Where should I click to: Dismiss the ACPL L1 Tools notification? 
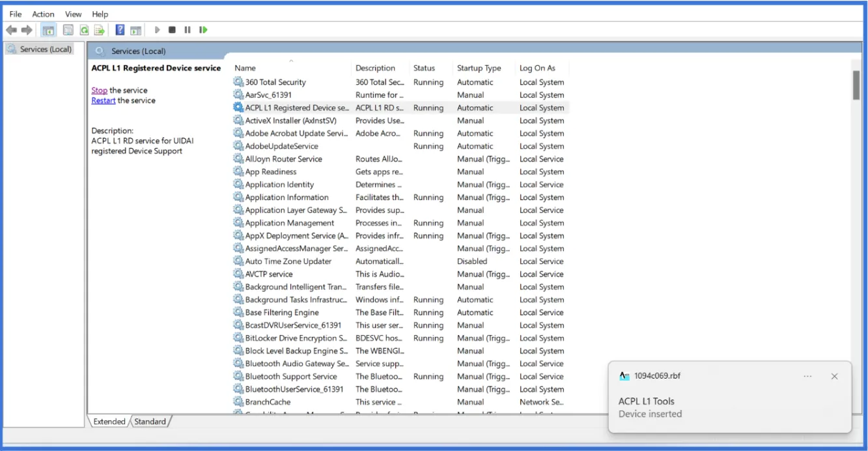click(x=835, y=376)
